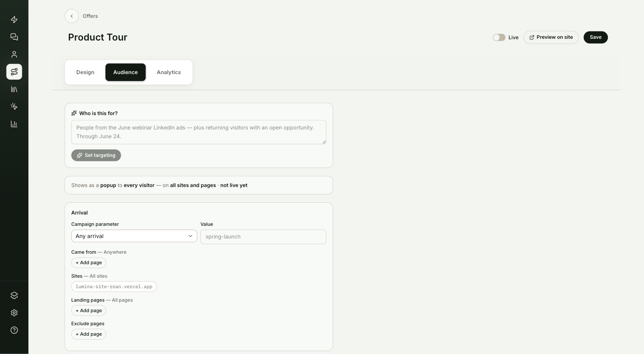Screen dimensions: 644x354
Task: Switch to the Design tab
Action: pyautogui.click(x=85, y=72)
